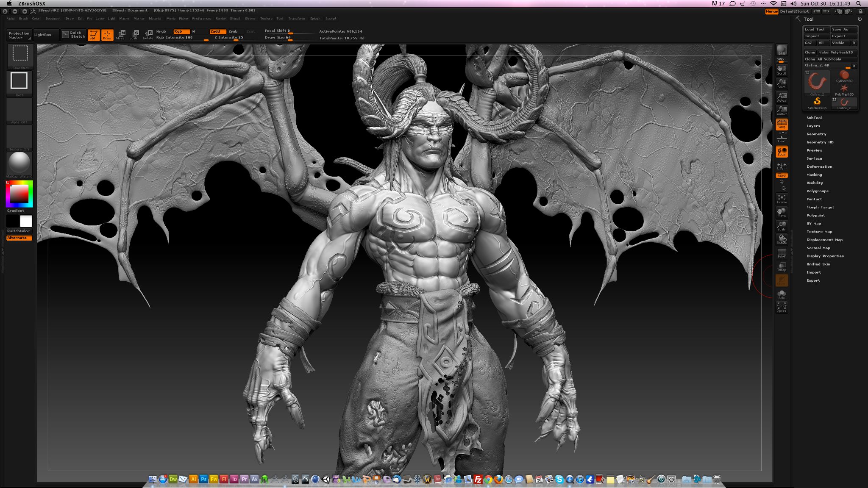This screenshot has height=488, width=868.
Task: Toggle PolyF polyframe display
Action: (x=782, y=253)
